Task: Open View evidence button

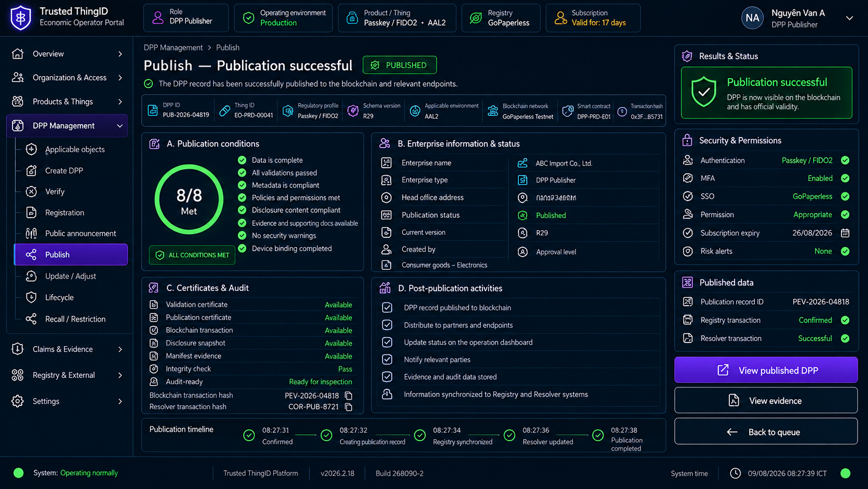Action: 766,401
